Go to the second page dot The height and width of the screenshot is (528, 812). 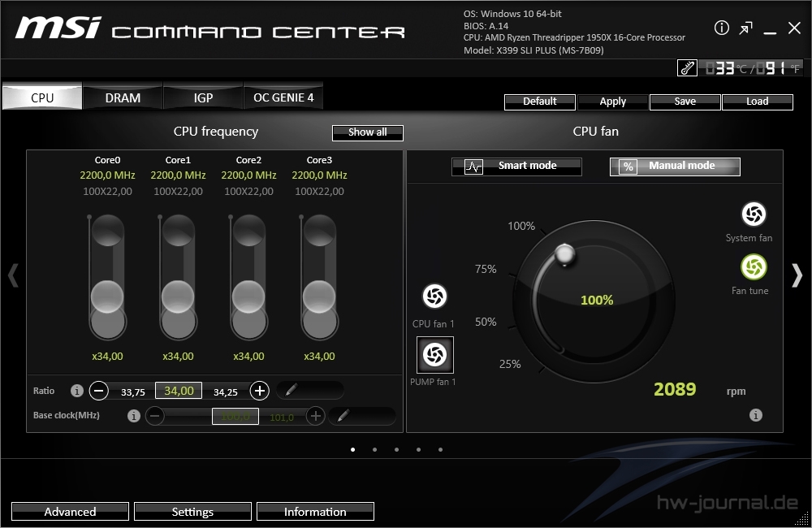pyautogui.click(x=374, y=449)
